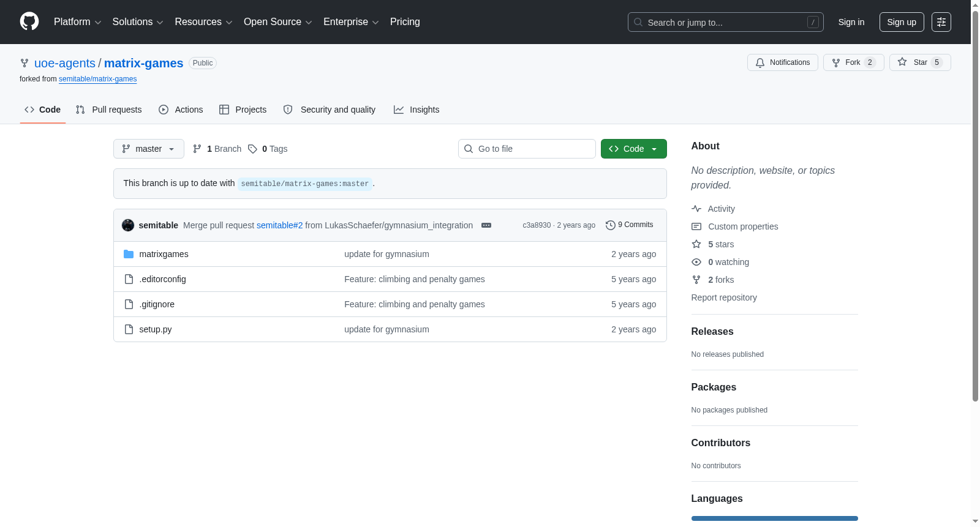Click the Sign in link
This screenshot has width=980, height=527.
coord(851,22)
